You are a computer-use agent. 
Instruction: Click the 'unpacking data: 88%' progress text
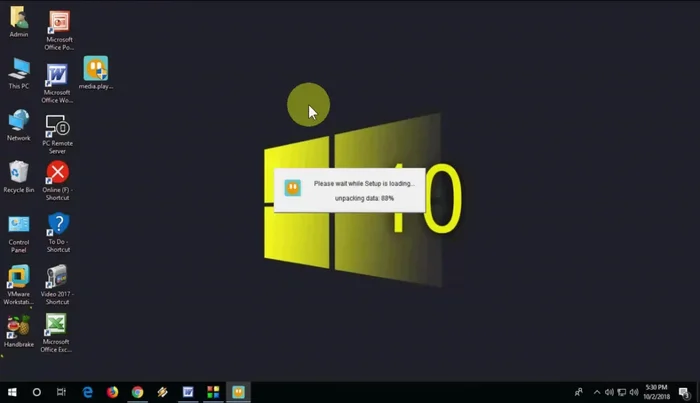[x=364, y=198]
